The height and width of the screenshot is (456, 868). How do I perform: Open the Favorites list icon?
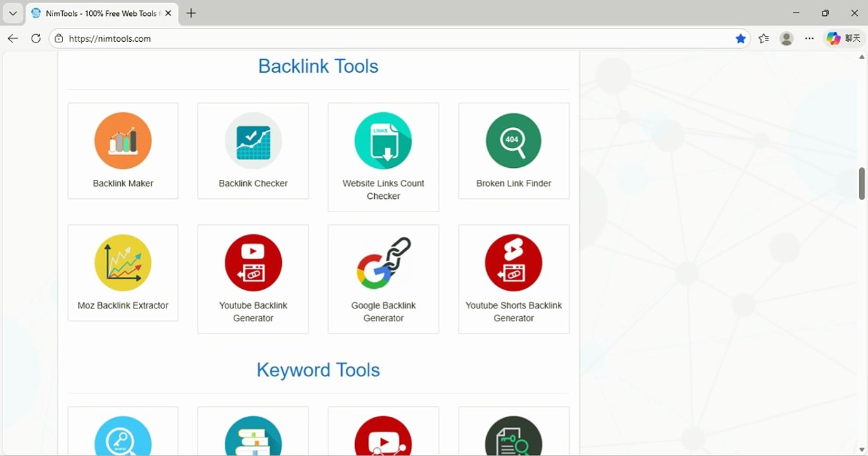[764, 39]
